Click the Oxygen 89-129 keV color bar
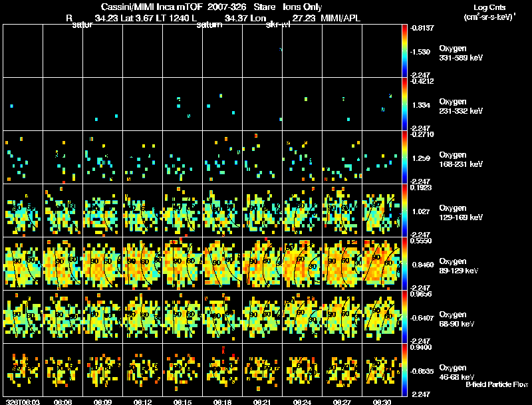Screen dimensions: 532x405 click(x=404, y=263)
